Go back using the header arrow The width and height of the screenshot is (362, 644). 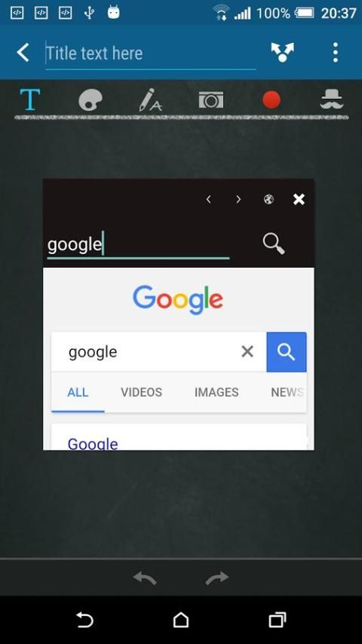(23, 53)
